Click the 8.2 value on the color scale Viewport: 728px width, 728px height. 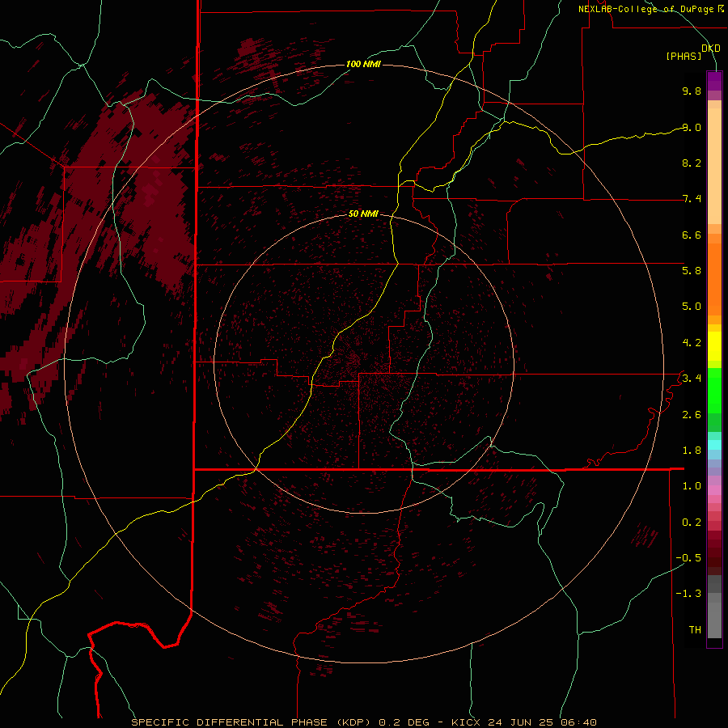click(692, 163)
